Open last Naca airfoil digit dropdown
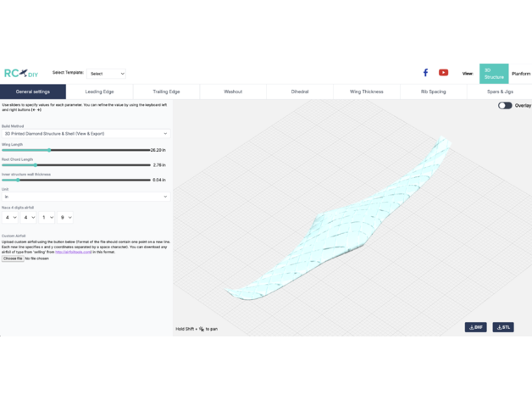The image size is (532, 400). click(x=65, y=218)
